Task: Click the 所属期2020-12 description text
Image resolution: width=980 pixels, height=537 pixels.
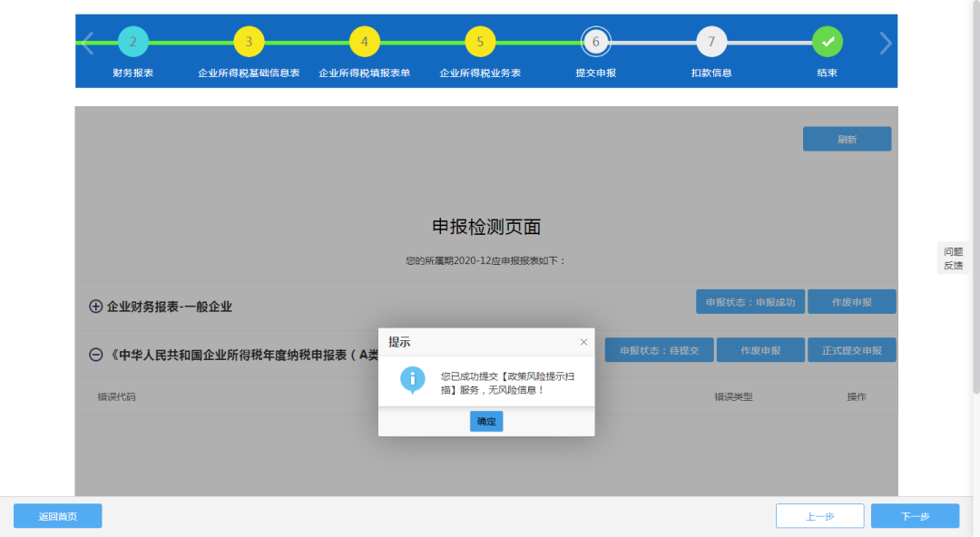Action: tap(485, 260)
